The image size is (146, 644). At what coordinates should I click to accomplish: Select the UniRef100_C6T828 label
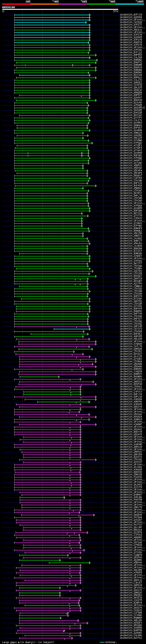click(x=131, y=22)
